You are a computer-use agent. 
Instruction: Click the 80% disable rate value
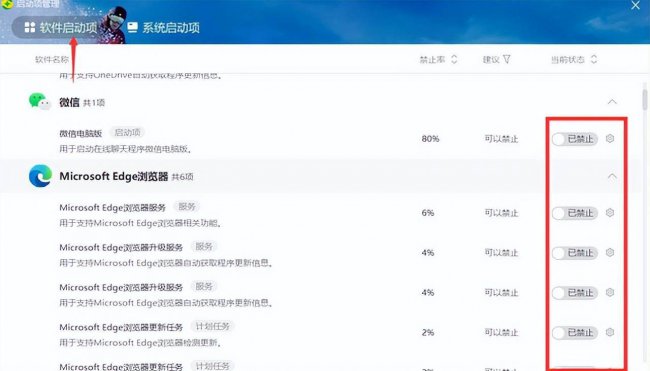tap(430, 138)
